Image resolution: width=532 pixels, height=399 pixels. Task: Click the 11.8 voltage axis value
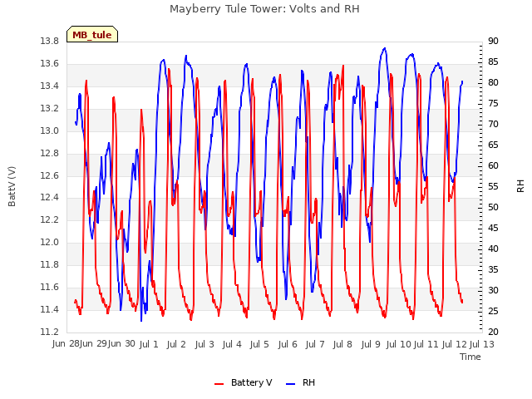click(x=50, y=264)
